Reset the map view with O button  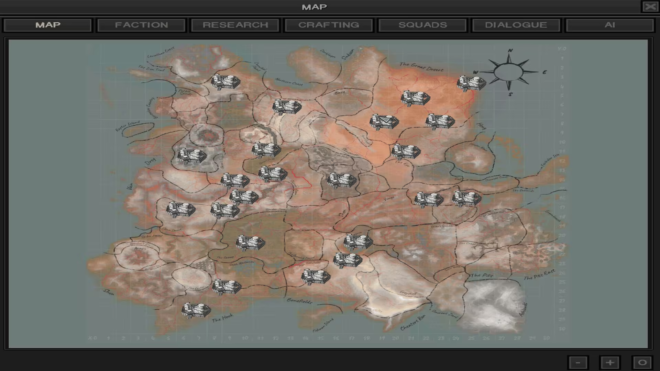tap(642, 362)
